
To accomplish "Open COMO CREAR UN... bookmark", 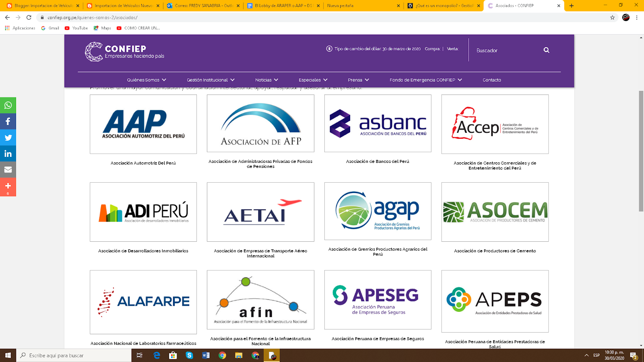I will click(x=138, y=28).
